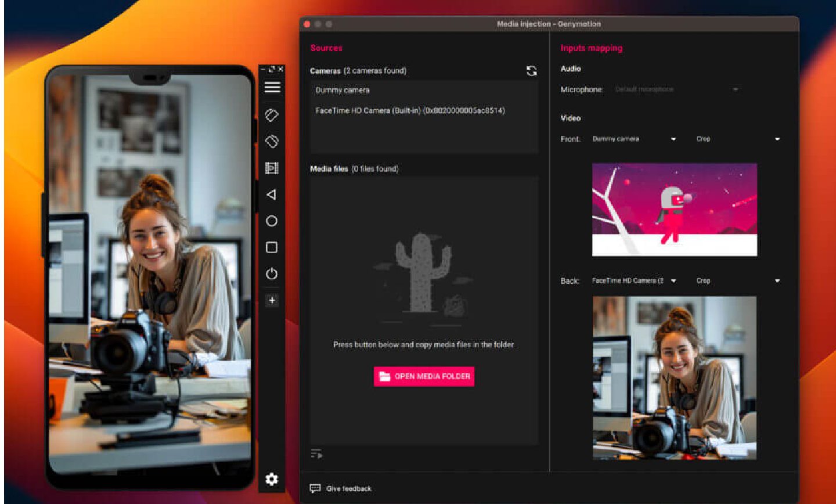
Task: Click the emulated phone screen
Action: point(150,274)
